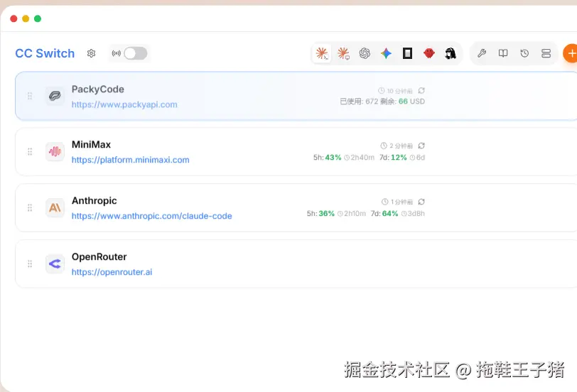Add a new provider with plus button

click(571, 53)
